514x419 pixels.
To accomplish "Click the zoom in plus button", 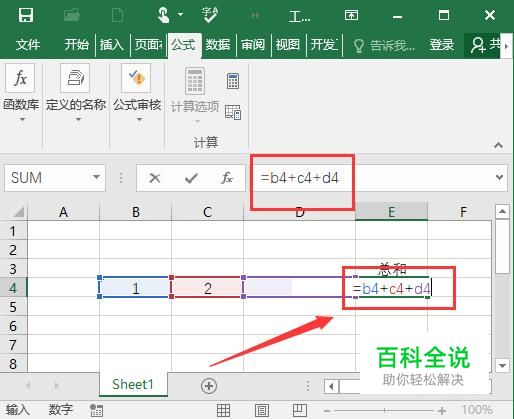I will tap(442, 411).
